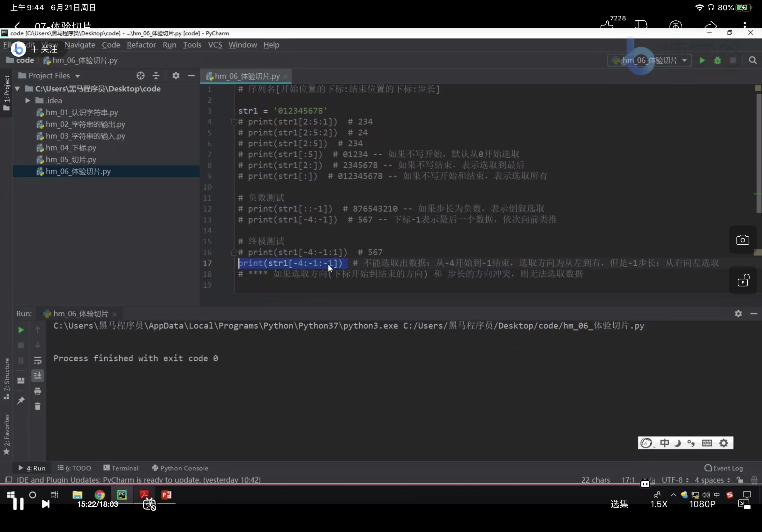Open run configuration dropdown hm_06_体验切片

[x=649, y=60]
